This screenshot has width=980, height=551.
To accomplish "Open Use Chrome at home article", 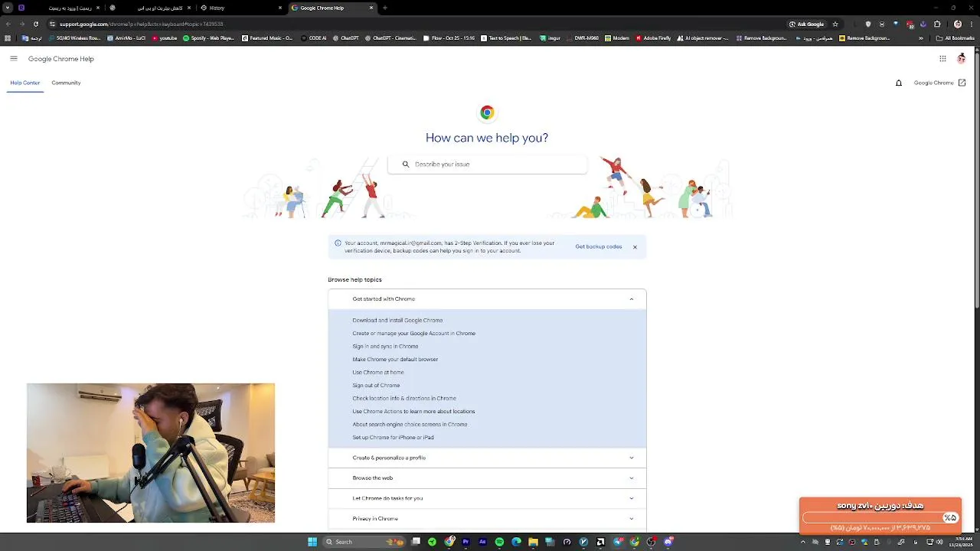I will click(378, 373).
